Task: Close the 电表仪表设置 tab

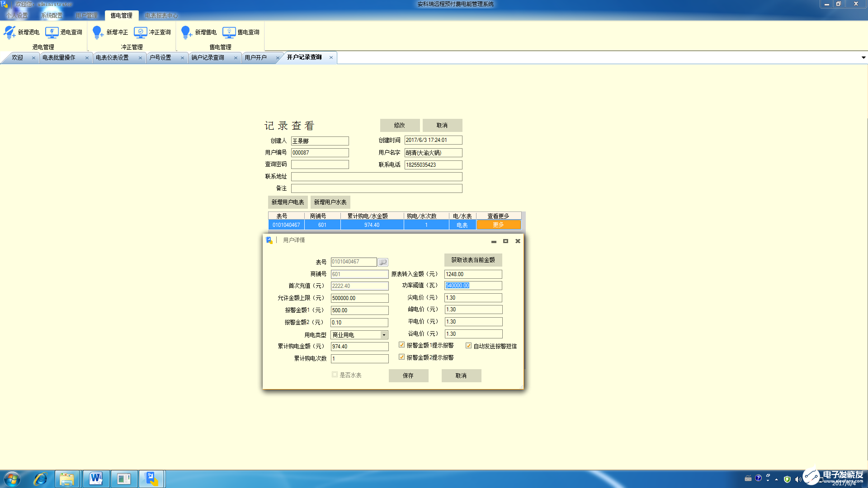Action: [x=140, y=58]
